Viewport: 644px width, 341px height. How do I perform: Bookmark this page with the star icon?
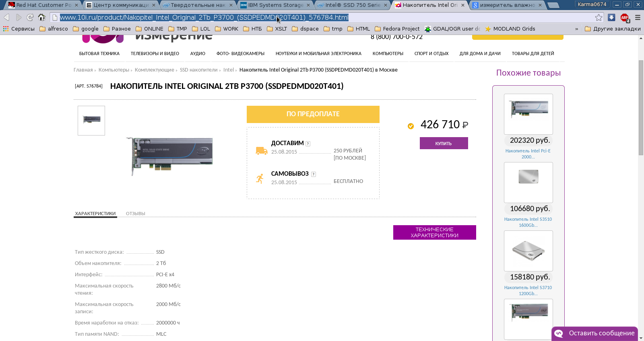(x=599, y=17)
